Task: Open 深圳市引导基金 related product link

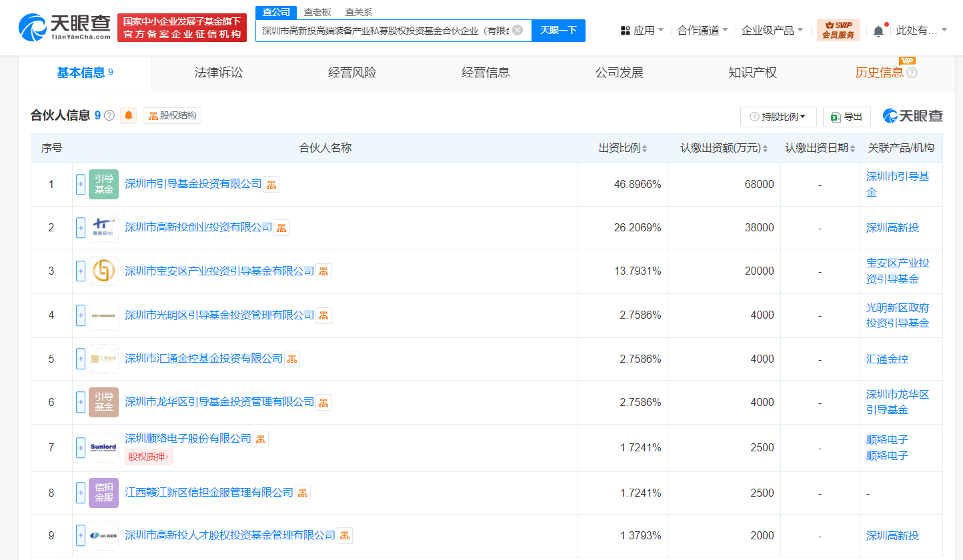Action: click(898, 184)
